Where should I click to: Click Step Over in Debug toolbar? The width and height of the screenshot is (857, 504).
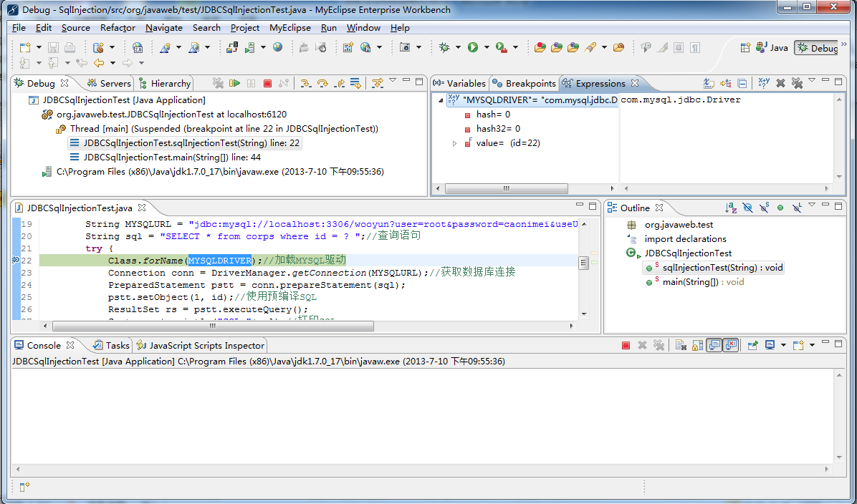[322, 83]
